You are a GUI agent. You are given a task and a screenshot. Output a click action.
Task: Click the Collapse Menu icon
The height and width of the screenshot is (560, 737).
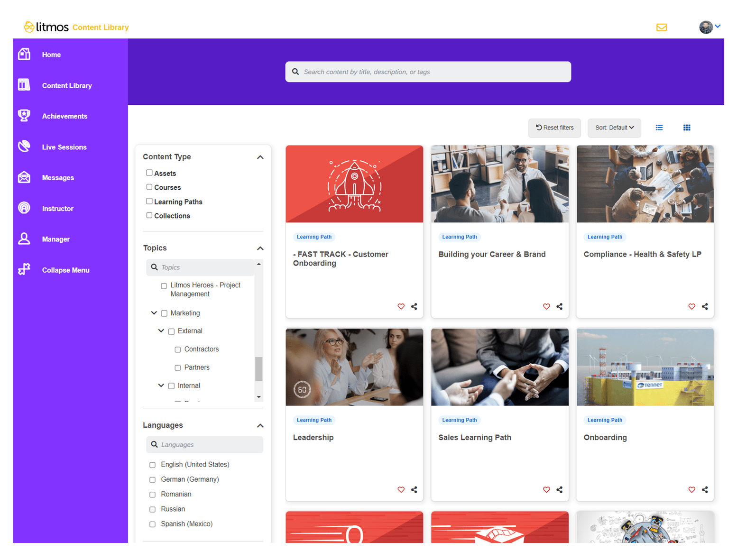[x=24, y=269]
